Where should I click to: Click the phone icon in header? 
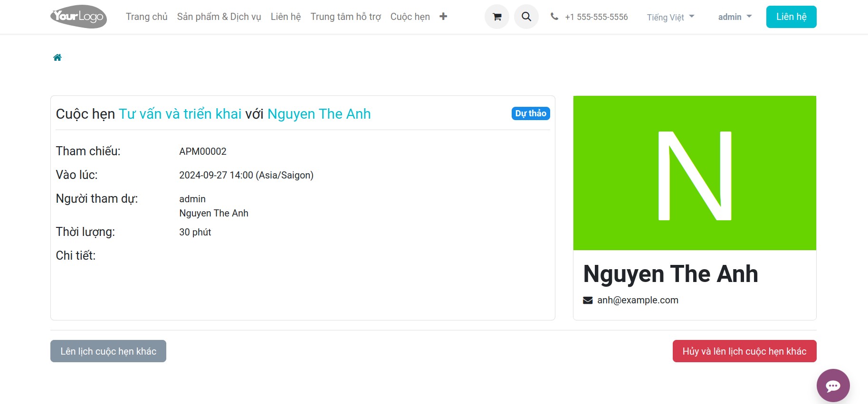pyautogui.click(x=554, y=17)
